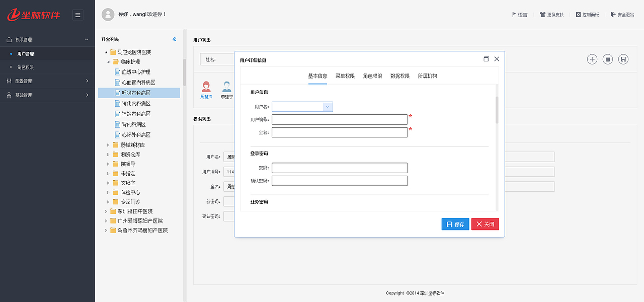Click 安全退出 logout link
Image resolution: width=644 pixels, height=302 pixels.
click(622, 15)
